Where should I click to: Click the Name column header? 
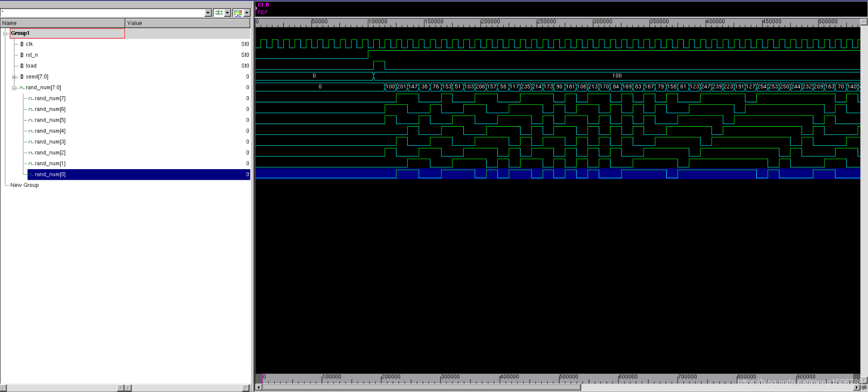click(63, 23)
